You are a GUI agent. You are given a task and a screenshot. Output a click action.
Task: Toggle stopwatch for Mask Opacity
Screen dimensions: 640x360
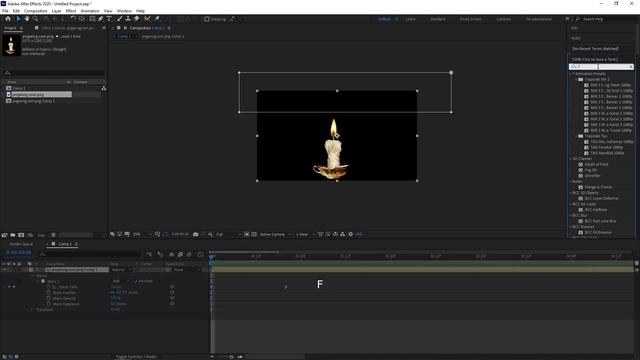(x=49, y=298)
